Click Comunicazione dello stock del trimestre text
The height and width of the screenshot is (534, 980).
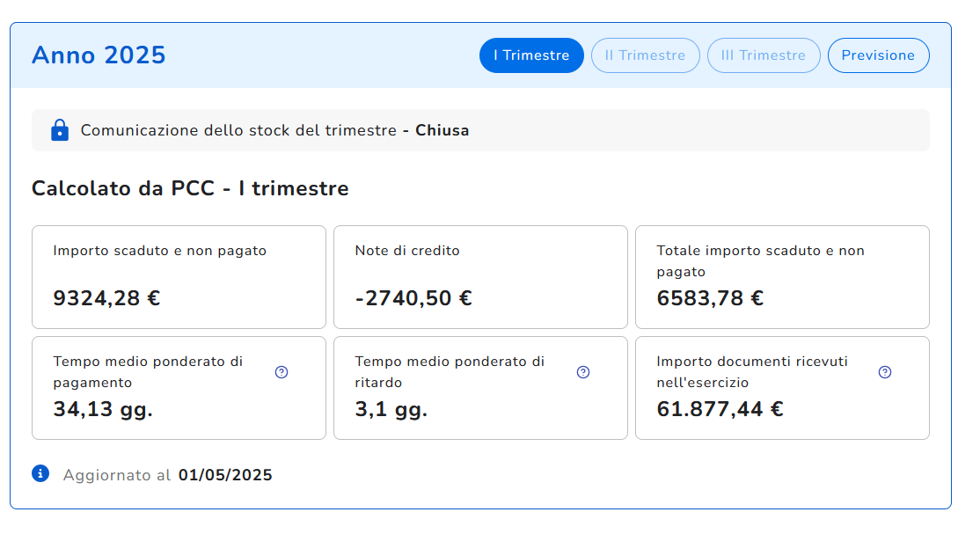pyautogui.click(x=238, y=131)
